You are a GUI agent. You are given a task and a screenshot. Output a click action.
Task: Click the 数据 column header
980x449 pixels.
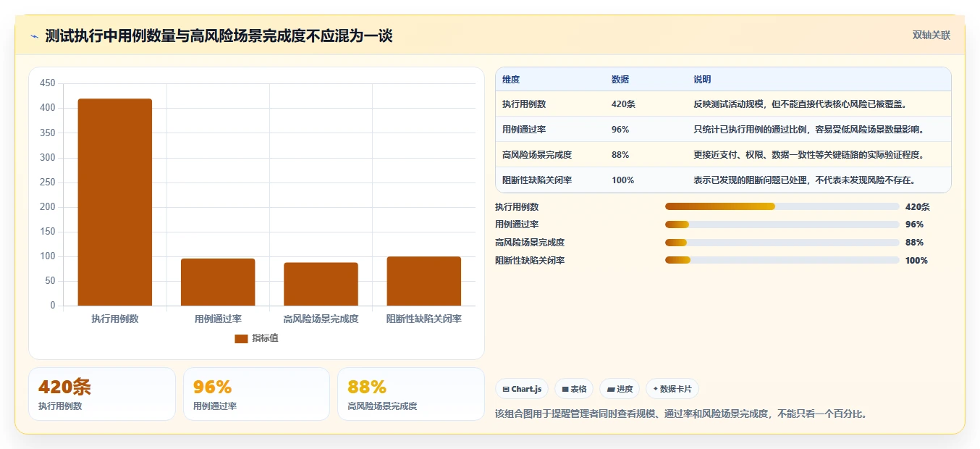coord(620,80)
